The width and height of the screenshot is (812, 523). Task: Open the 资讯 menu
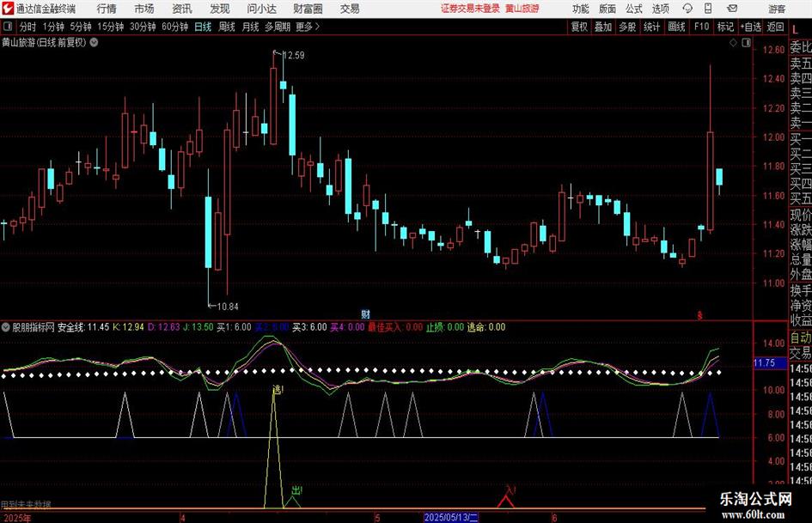pyautogui.click(x=182, y=9)
